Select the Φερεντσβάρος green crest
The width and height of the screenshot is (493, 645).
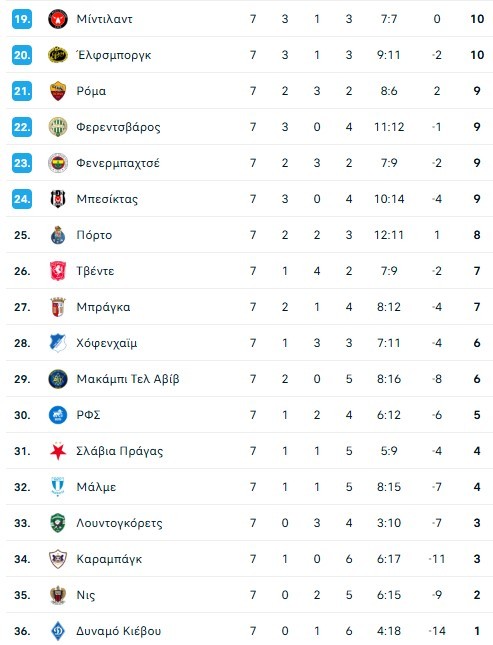coord(58,127)
